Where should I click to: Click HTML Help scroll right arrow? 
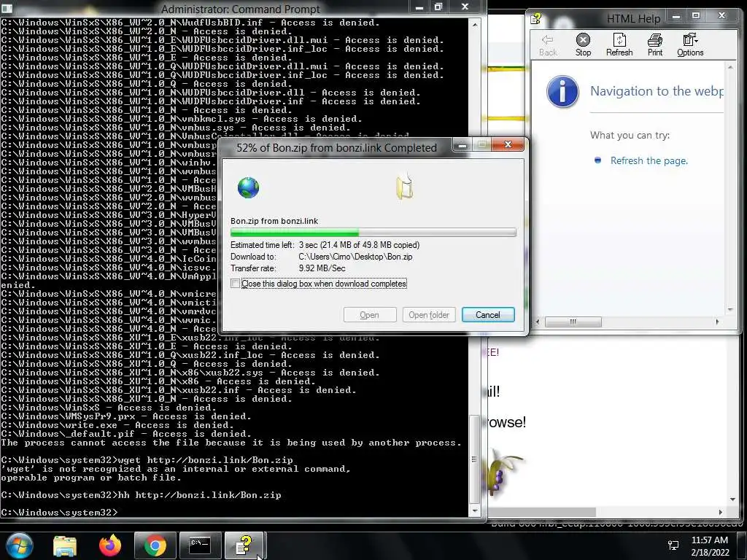tap(718, 322)
